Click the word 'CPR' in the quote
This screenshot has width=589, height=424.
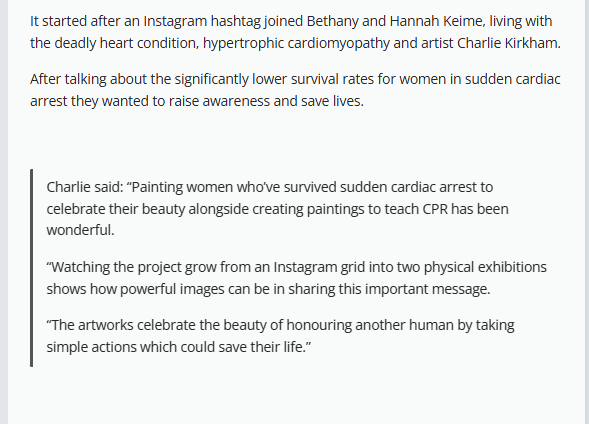click(x=435, y=209)
